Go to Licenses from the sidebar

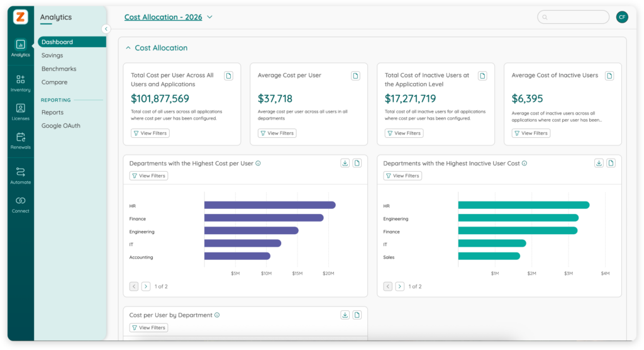(x=20, y=111)
